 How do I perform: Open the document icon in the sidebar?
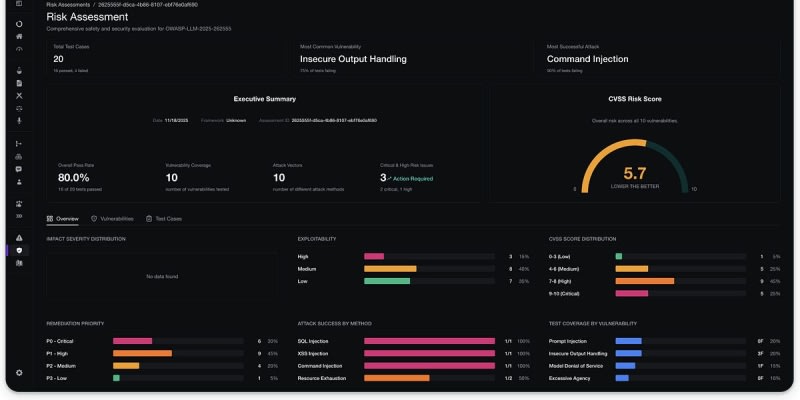[x=19, y=83]
